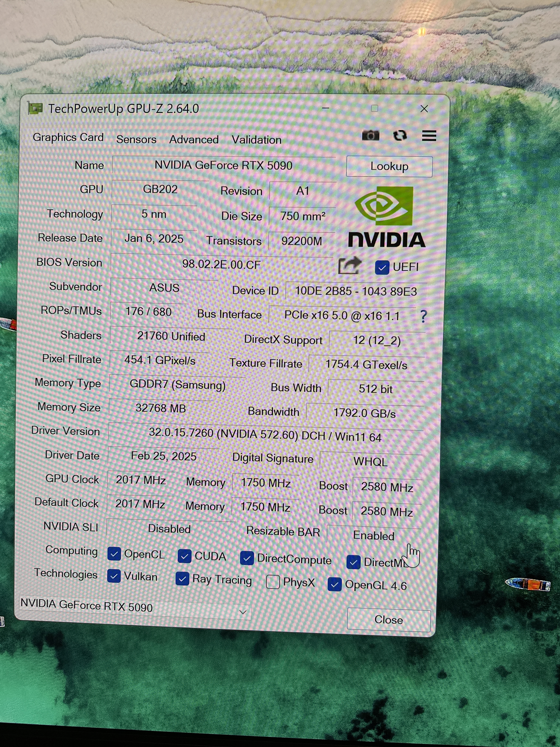Click the Device ID field 10DE 2B85
560x747 pixels.
356,291
